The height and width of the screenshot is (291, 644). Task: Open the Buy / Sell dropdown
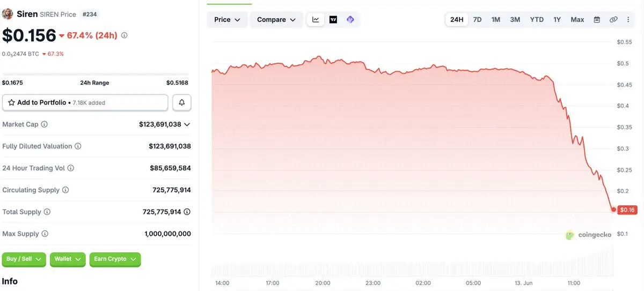point(24,259)
